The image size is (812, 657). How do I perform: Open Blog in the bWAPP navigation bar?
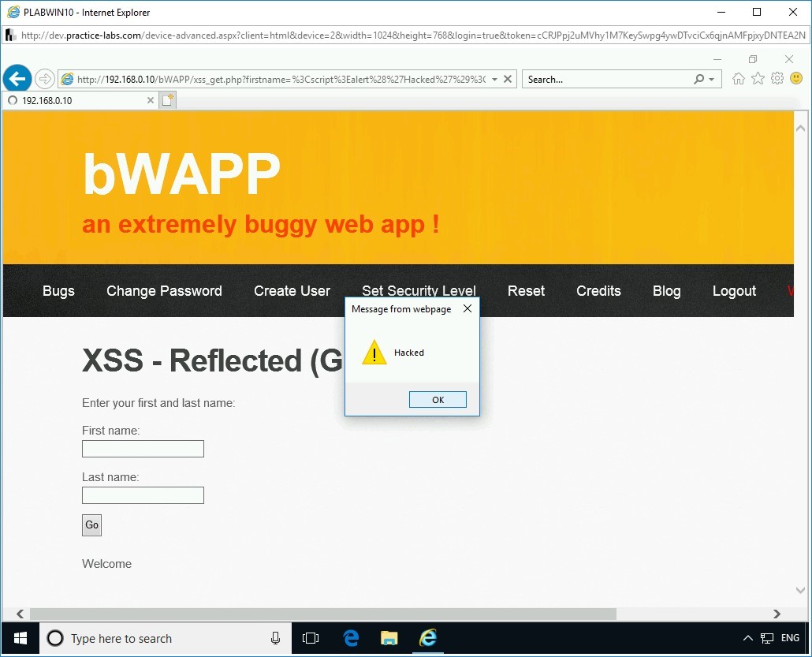(666, 291)
